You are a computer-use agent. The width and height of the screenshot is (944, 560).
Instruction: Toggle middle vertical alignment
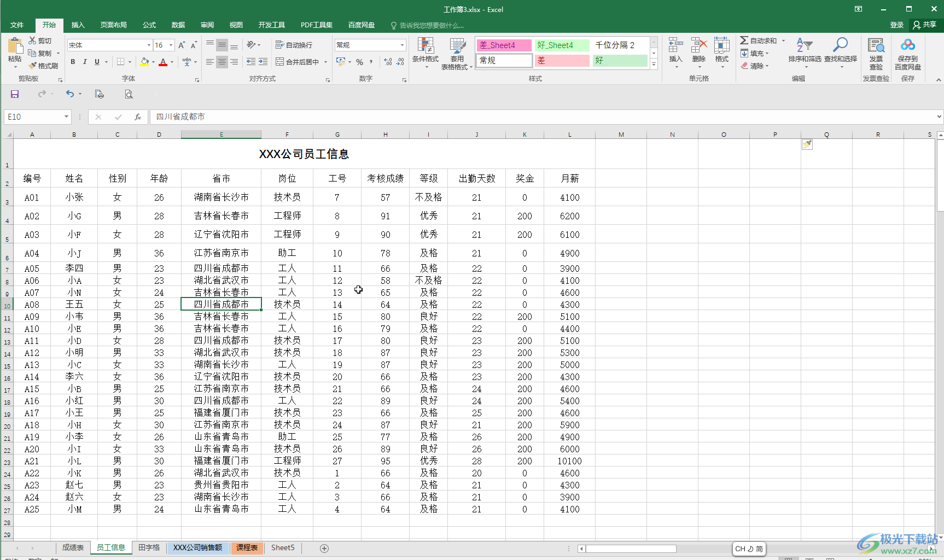(222, 45)
